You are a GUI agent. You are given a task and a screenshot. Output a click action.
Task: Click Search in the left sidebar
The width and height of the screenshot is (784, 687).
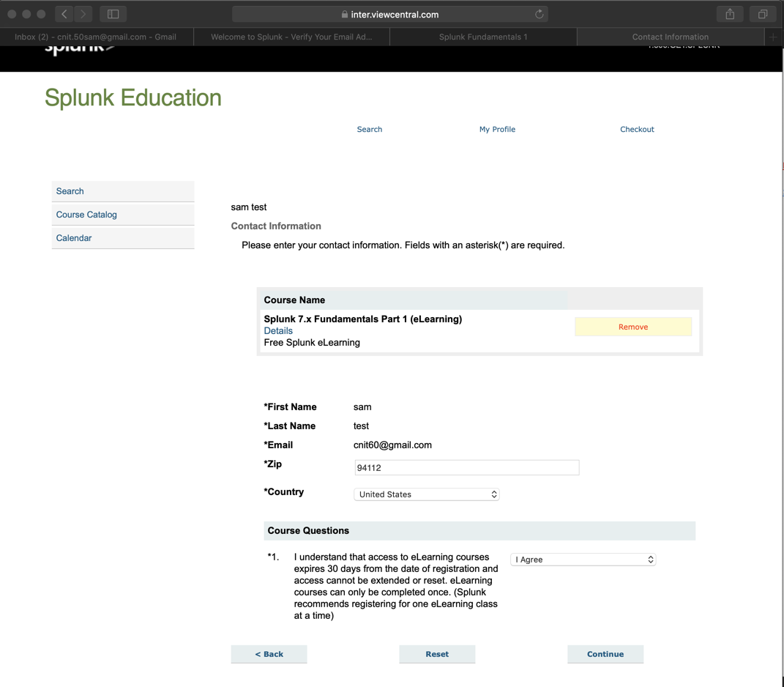(123, 191)
